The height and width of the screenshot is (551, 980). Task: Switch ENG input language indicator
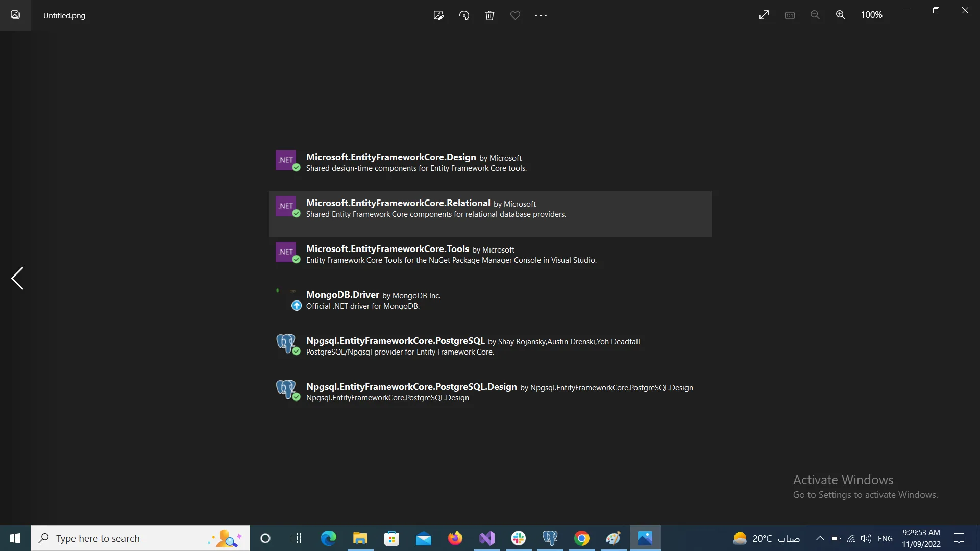coord(885,538)
